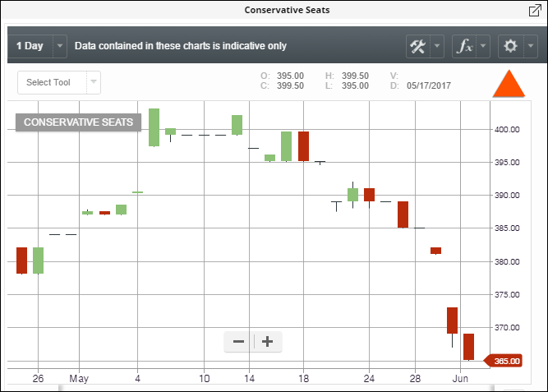This screenshot has width=548, height=392.
Task: Click the CONSERVATIVE SEATS series label
Action: (78, 122)
